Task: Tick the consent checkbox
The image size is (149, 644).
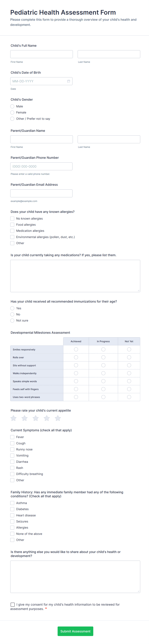Action: (12, 605)
